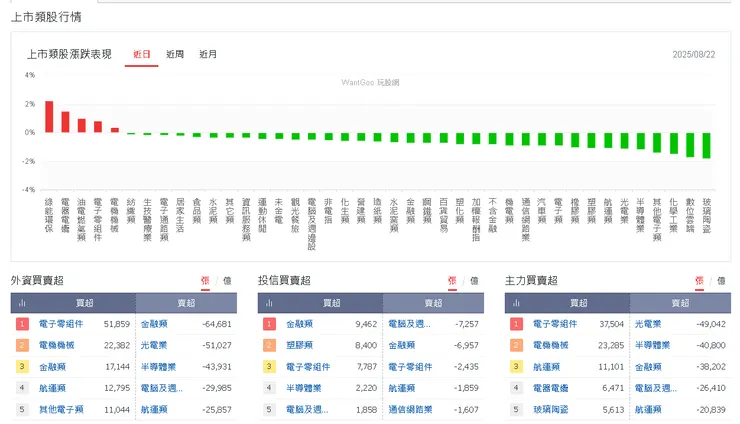Viewport: 740px width, 424px height.
Task: Click red rank 1 badge in 外資買賣超 table
Action: [22, 324]
